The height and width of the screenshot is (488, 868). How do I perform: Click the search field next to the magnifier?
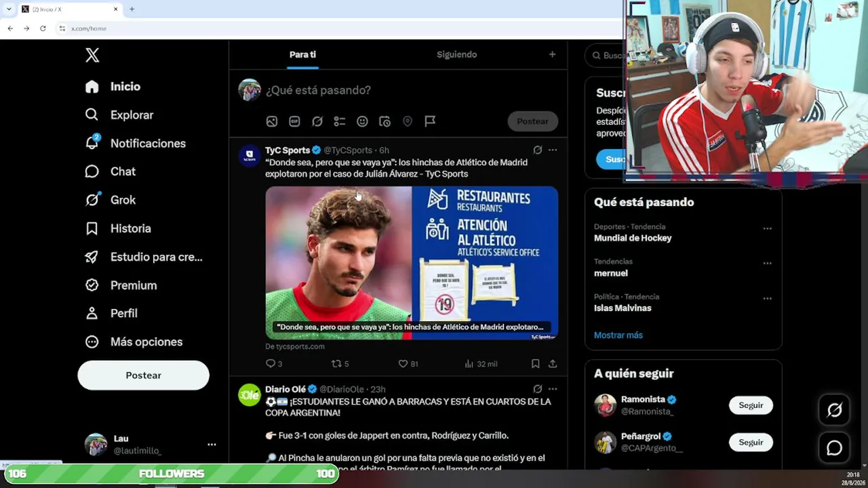(612, 56)
